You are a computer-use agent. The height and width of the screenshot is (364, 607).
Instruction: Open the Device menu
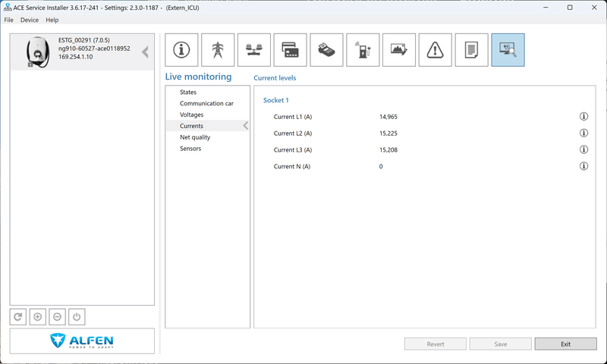[x=30, y=20]
